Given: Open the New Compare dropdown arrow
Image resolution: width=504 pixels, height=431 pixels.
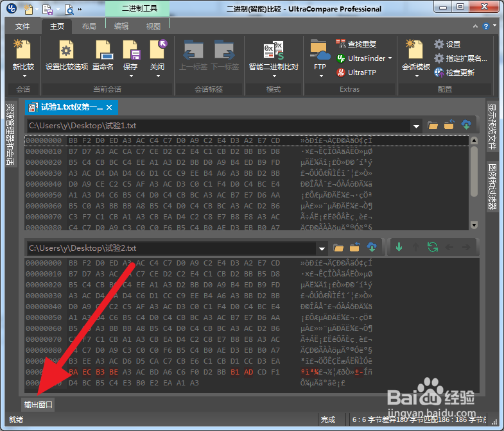Looking at the screenshot, I should click(x=24, y=76).
